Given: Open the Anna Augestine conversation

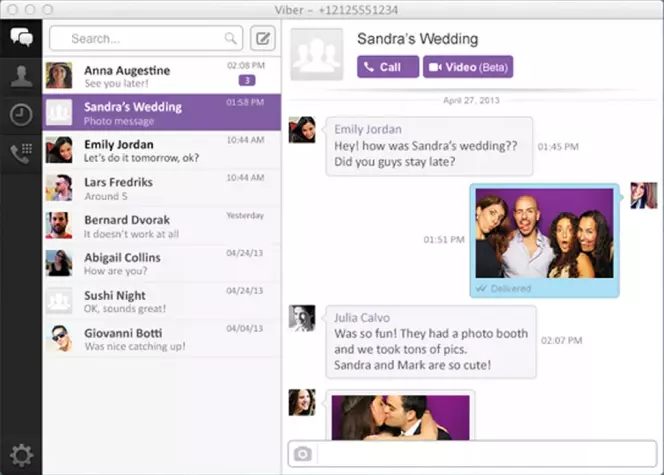Looking at the screenshot, I should [x=162, y=75].
